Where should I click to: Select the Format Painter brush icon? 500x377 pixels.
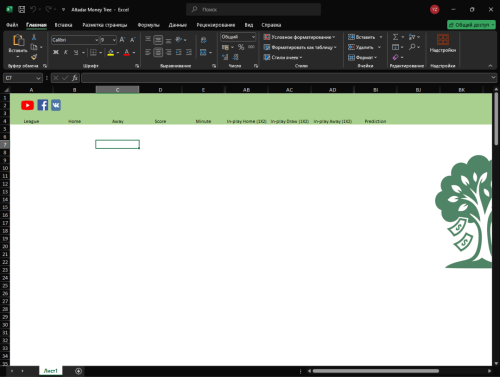tap(34, 57)
